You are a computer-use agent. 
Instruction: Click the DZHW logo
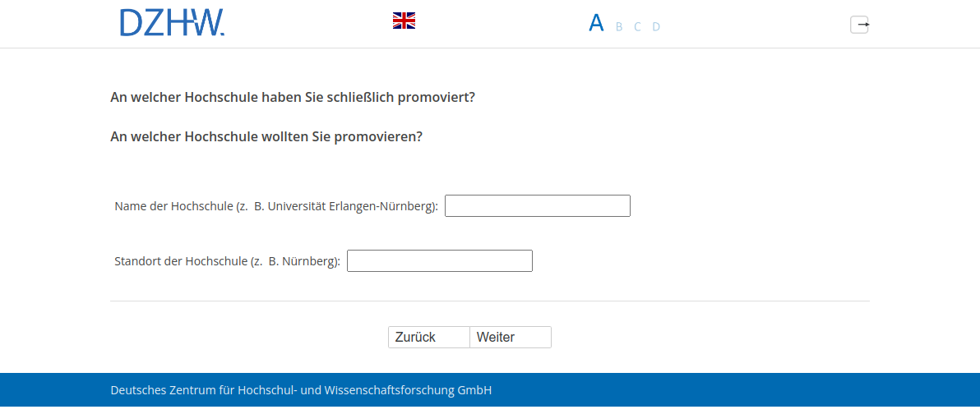[x=172, y=23]
